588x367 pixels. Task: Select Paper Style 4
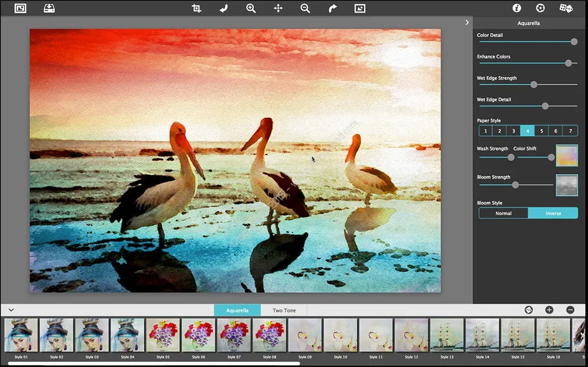(527, 131)
